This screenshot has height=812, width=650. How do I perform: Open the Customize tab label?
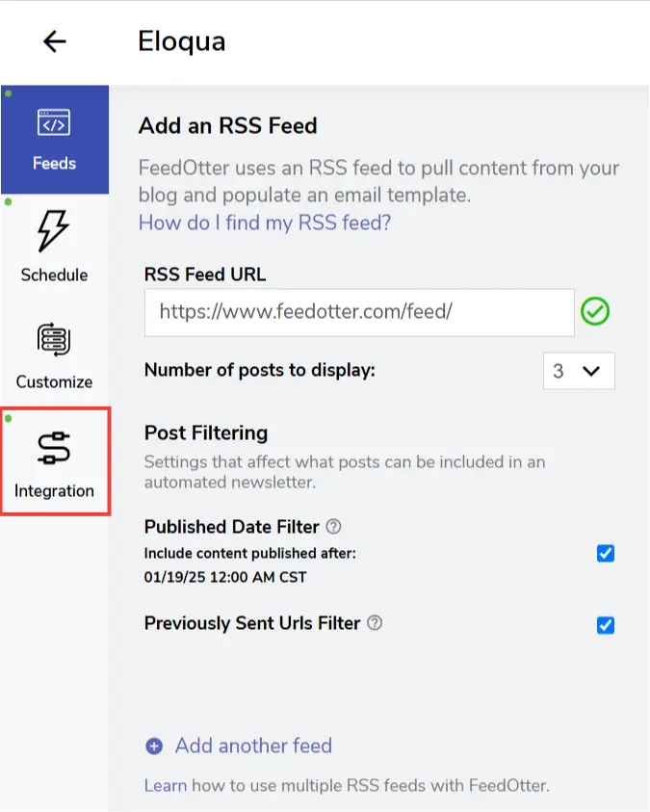pos(54,381)
